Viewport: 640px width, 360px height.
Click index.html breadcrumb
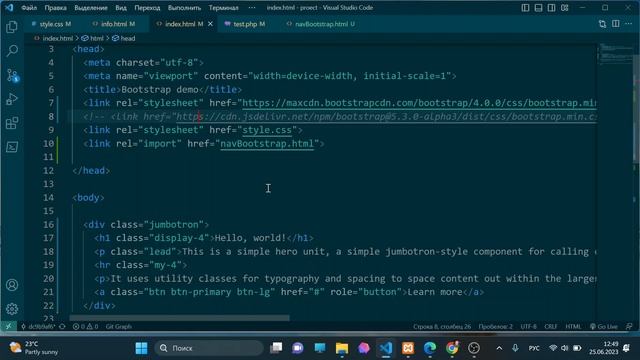point(57,38)
